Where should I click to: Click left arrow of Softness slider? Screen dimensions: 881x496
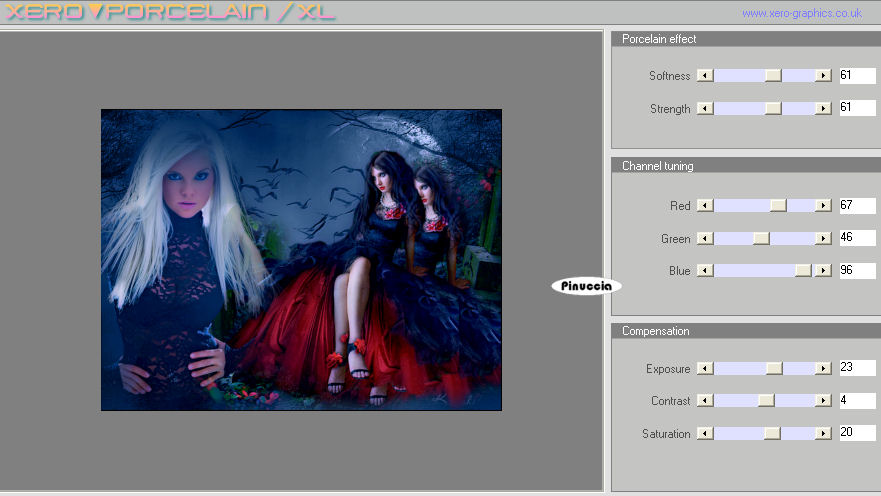pyautogui.click(x=705, y=75)
